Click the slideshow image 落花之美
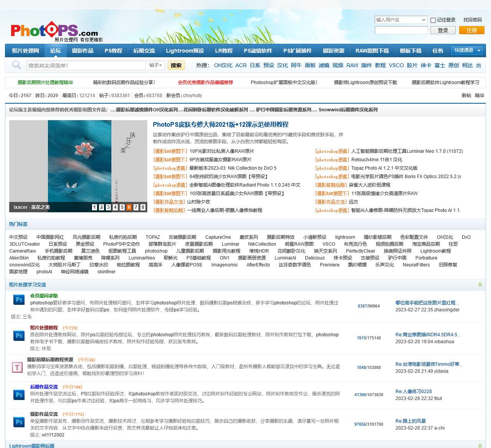491x448 pixels. tap(78, 166)
